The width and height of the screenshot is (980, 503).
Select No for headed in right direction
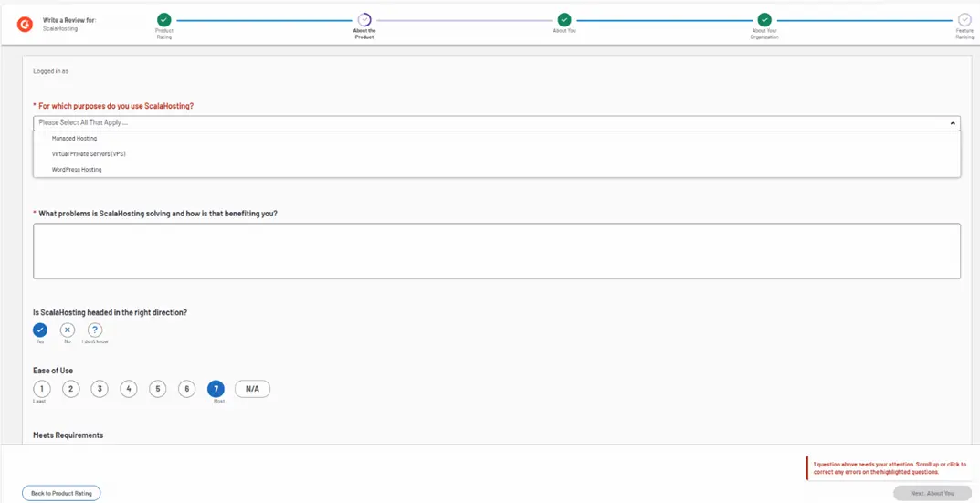point(68,330)
